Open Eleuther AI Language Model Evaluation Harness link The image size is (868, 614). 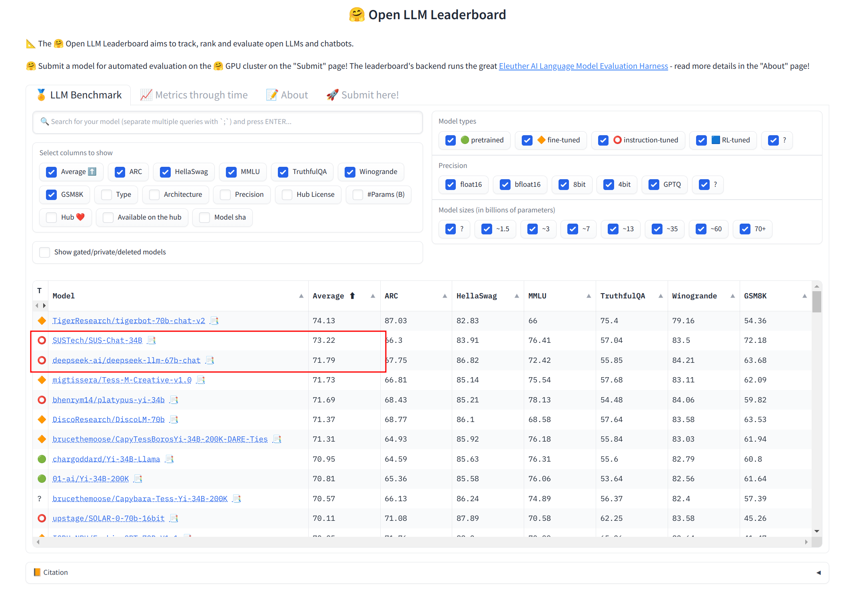click(583, 66)
